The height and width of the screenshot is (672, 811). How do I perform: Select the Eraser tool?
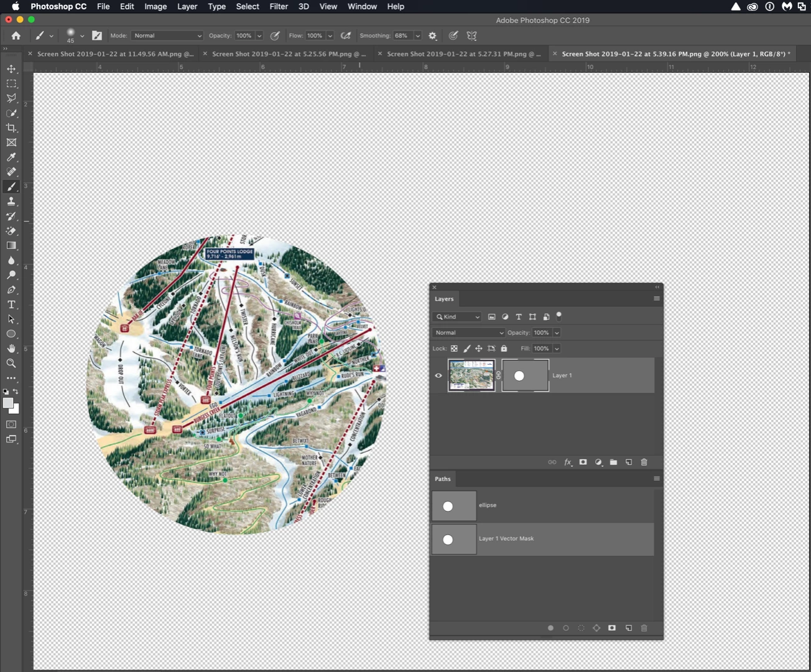tap(11, 231)
